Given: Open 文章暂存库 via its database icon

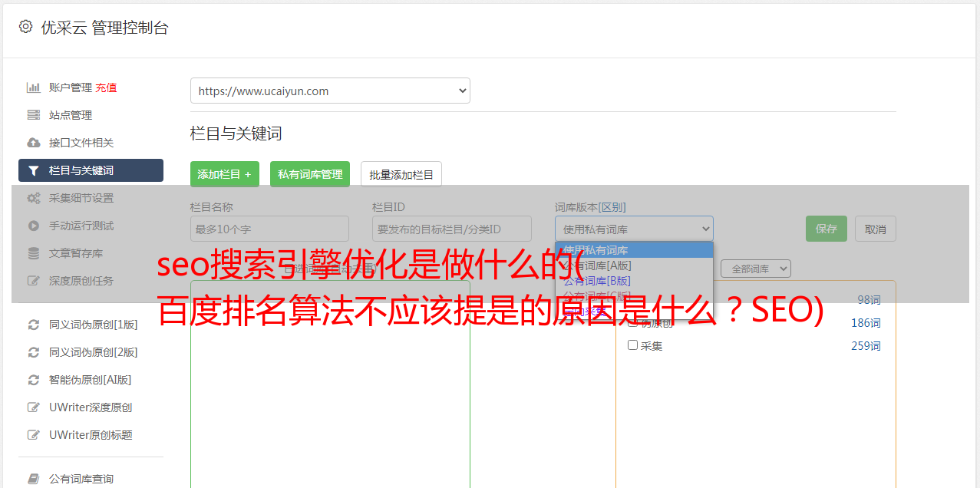Looking at the screenshot, I should [34, 253].
